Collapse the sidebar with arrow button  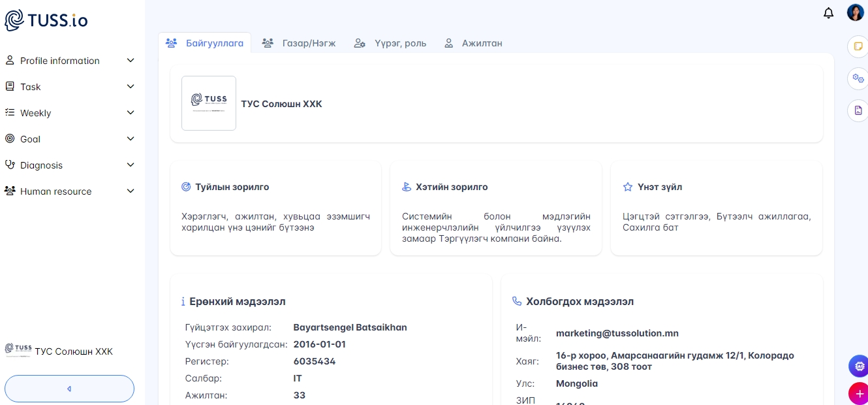pos(69,389)
